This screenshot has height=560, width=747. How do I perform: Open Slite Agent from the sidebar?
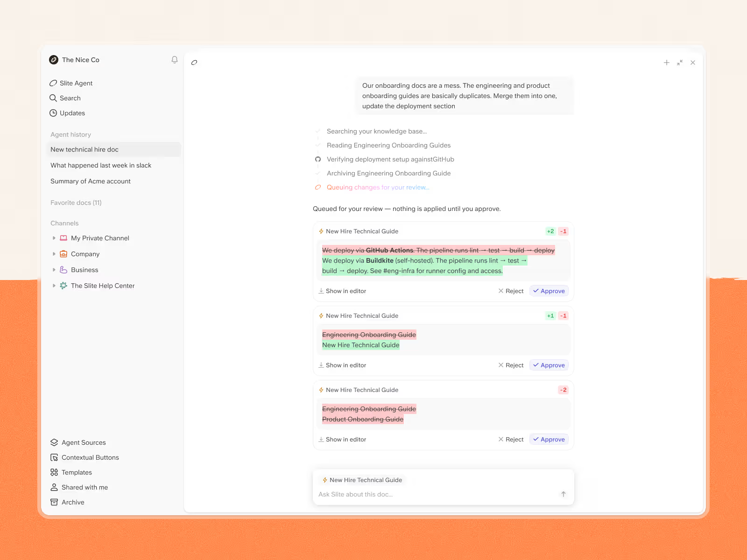pyautogui.click(x=71, y=83)
